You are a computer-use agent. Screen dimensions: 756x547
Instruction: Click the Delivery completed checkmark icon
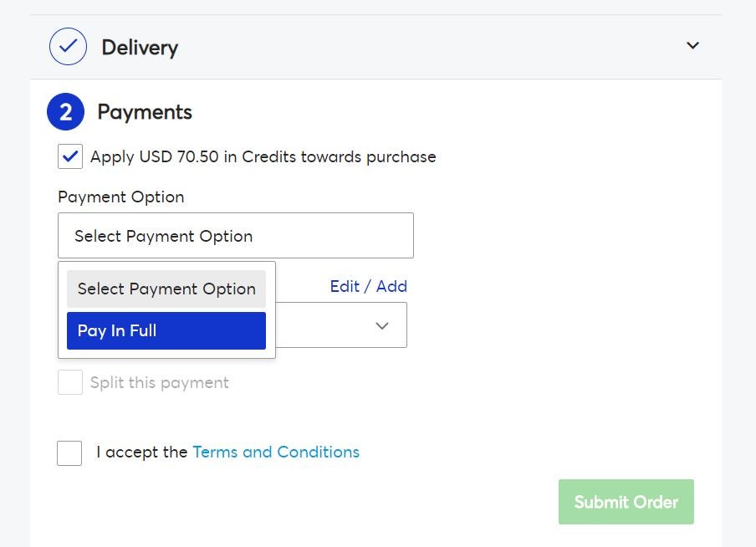click(x=68, y=46)
